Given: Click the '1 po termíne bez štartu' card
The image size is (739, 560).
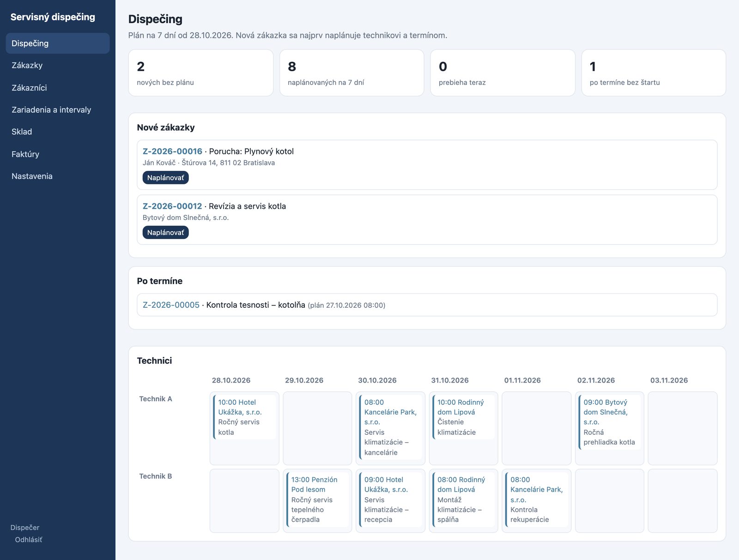Looking at the screenshot, I should point(654,73).
